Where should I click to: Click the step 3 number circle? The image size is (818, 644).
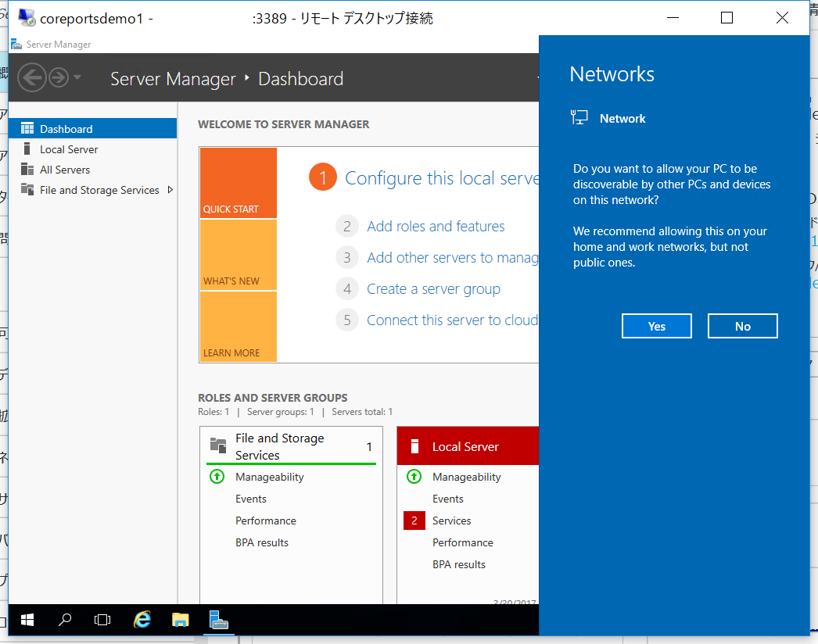tap(347, 258)
